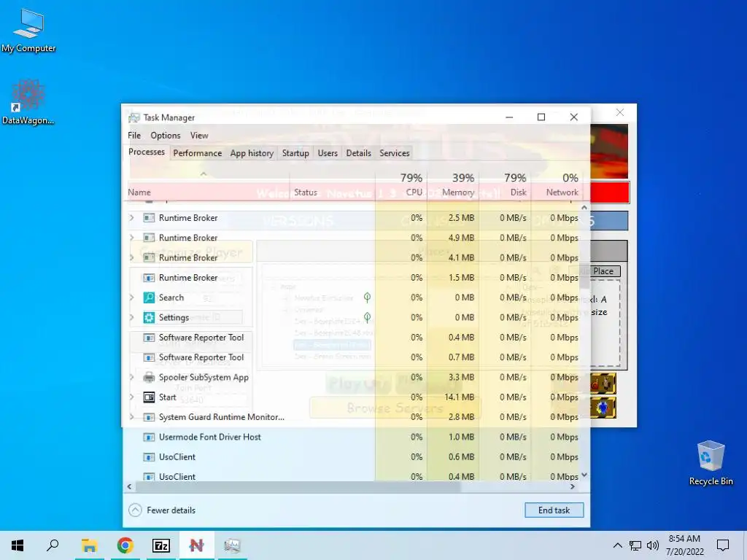Sort by the Status column header

click(x=333, y=184)
